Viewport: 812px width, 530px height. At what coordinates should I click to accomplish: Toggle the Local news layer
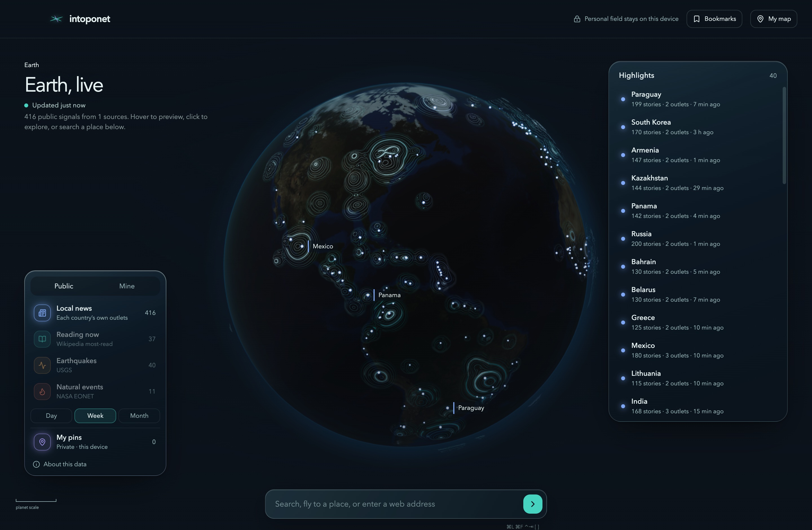tap(95, 313)
